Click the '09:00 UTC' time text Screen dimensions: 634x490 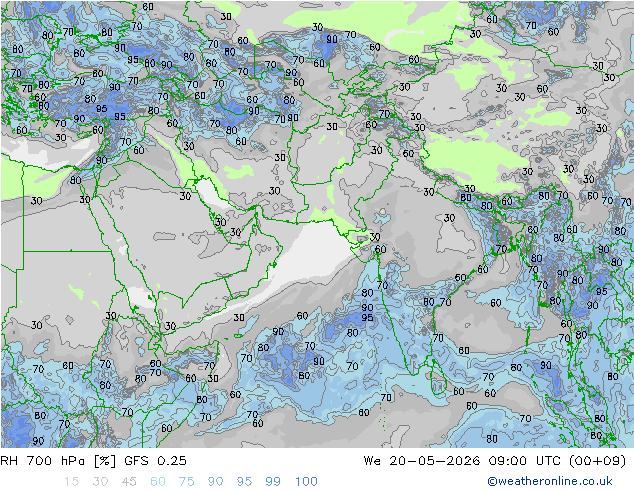click(524, 461)
